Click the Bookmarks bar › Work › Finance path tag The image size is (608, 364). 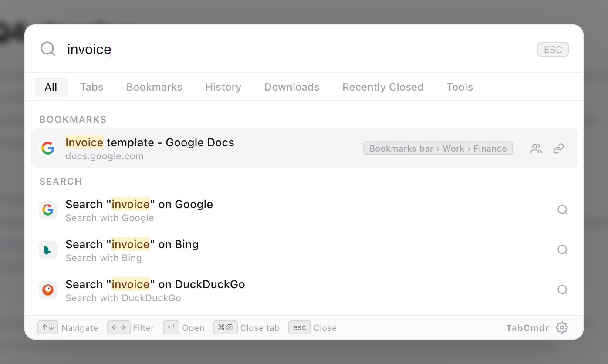click(438, 148)
